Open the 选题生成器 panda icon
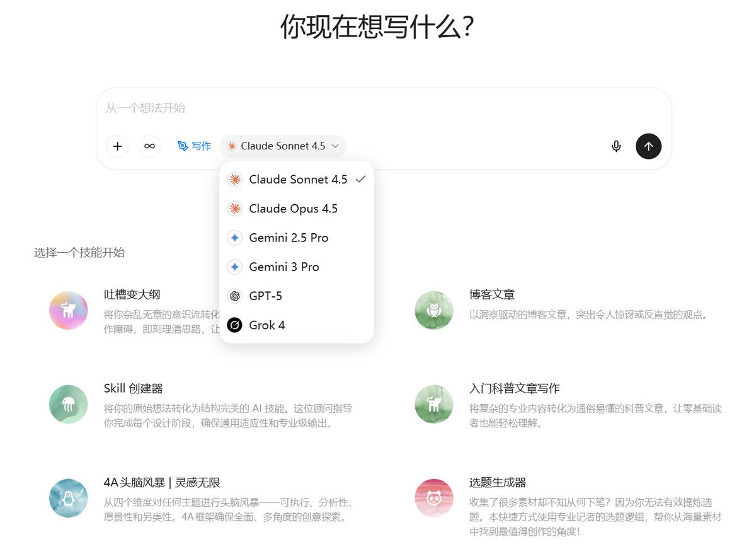Image resolution: width=756 pixels, height=556 pixels. tap(434, 498)
